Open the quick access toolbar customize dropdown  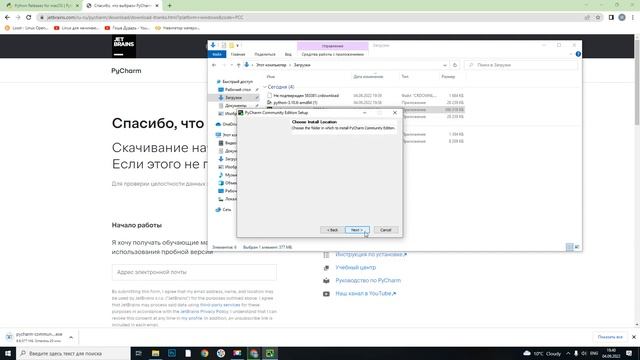tap(238, 46)
